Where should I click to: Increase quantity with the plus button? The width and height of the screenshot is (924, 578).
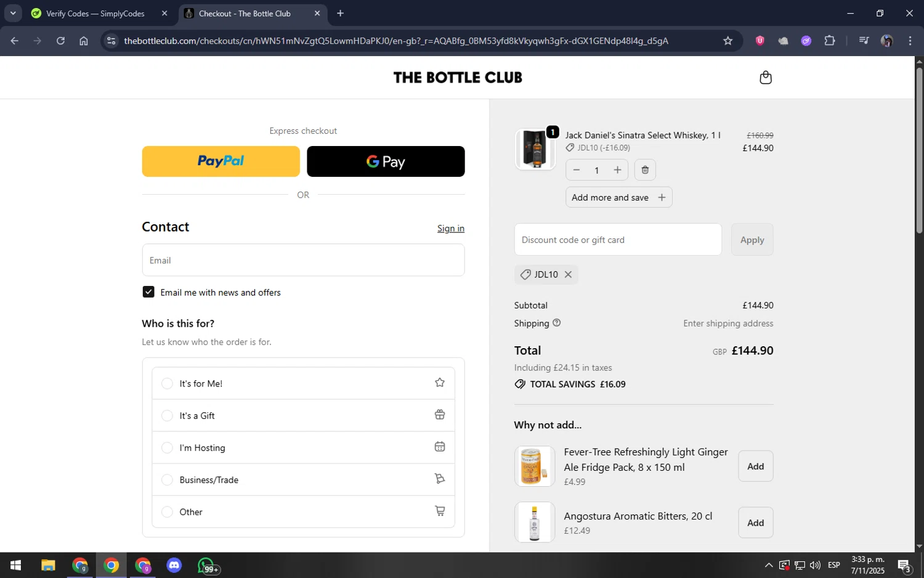tap(617, 170)
